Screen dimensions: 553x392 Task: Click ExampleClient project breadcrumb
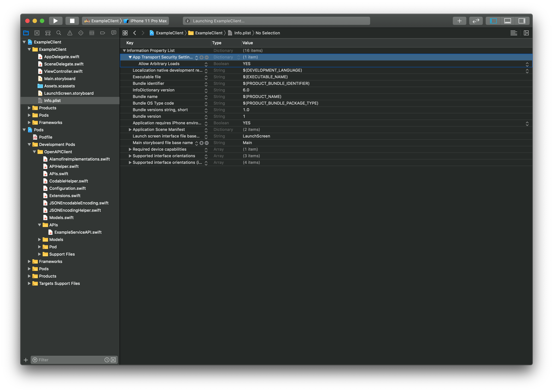(x=167, y=33)
